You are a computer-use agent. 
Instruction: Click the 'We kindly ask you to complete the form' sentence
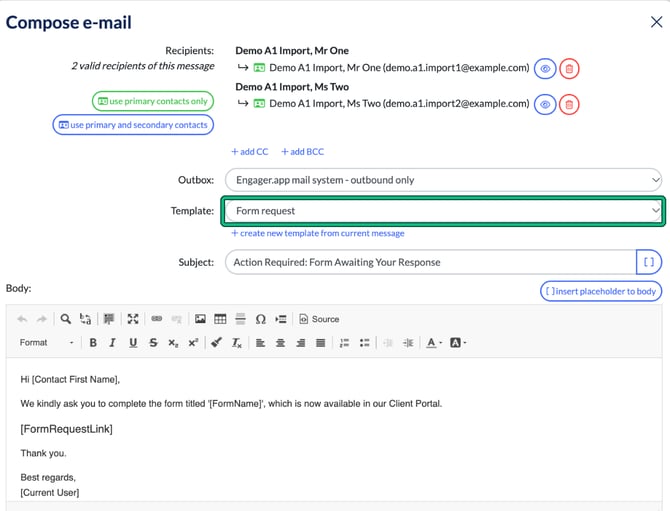coord(231,404)
